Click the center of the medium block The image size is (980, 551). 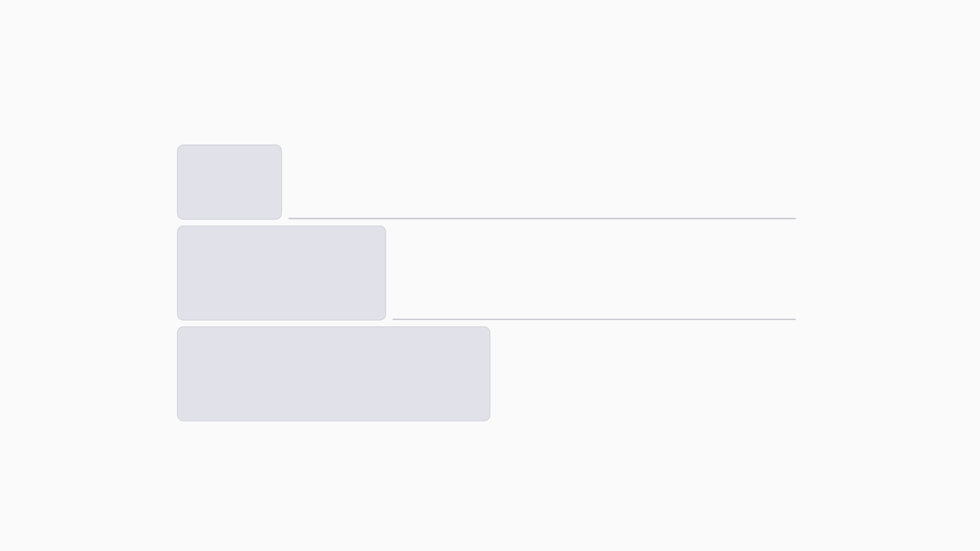(281, 273)
